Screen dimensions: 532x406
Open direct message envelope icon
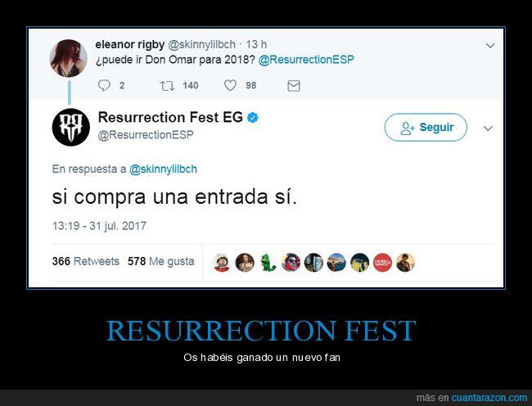[x=294, y=86]
